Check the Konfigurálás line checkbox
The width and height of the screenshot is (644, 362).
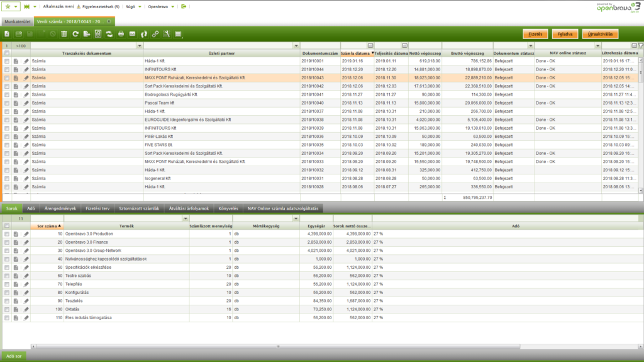[x=6, y=293]
